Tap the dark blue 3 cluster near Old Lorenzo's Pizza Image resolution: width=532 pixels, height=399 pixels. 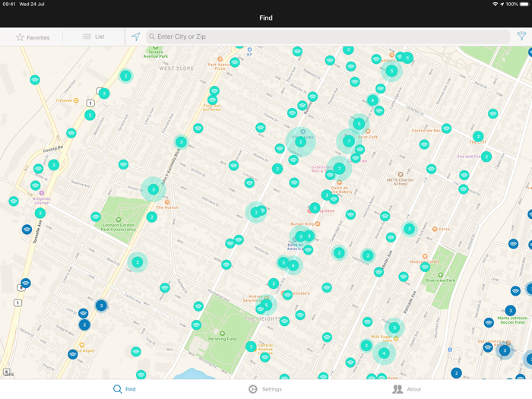[x=505, y=350]
